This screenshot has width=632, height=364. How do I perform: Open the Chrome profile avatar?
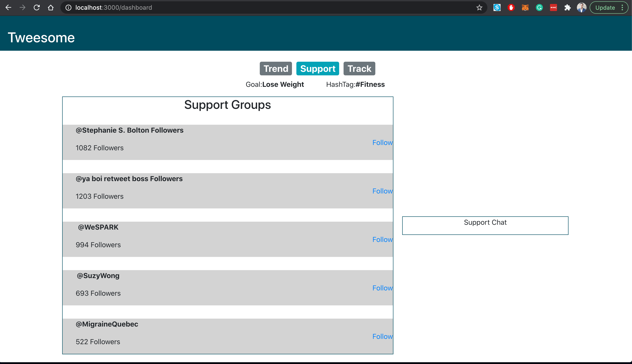point(582,7)
